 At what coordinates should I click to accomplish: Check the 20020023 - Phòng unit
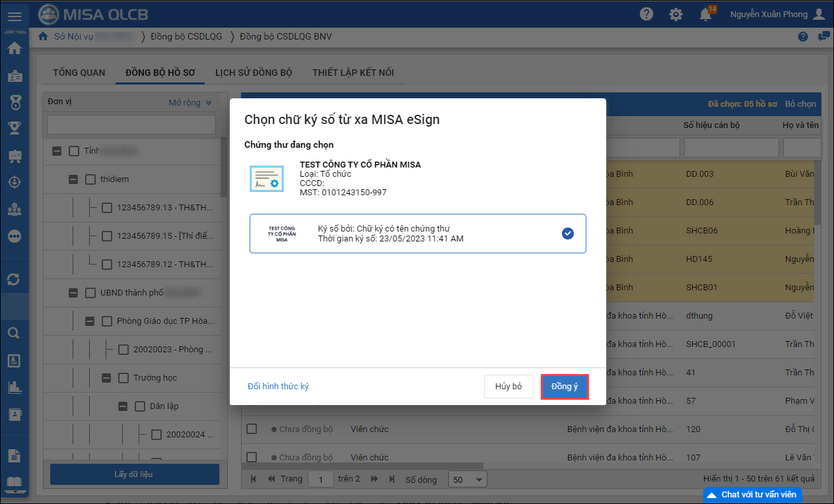(x=123, y=350)
